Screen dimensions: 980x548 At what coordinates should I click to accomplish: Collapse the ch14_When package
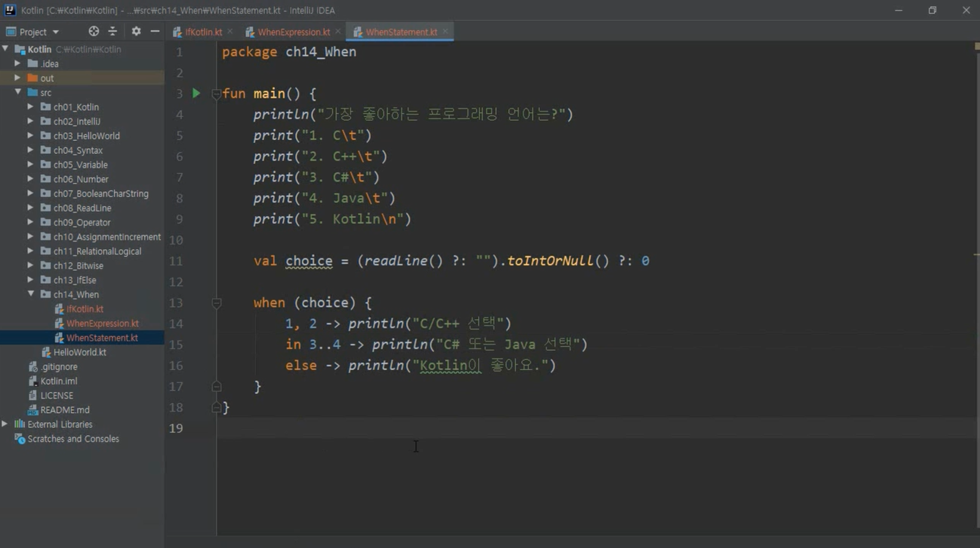pos(31,294)
